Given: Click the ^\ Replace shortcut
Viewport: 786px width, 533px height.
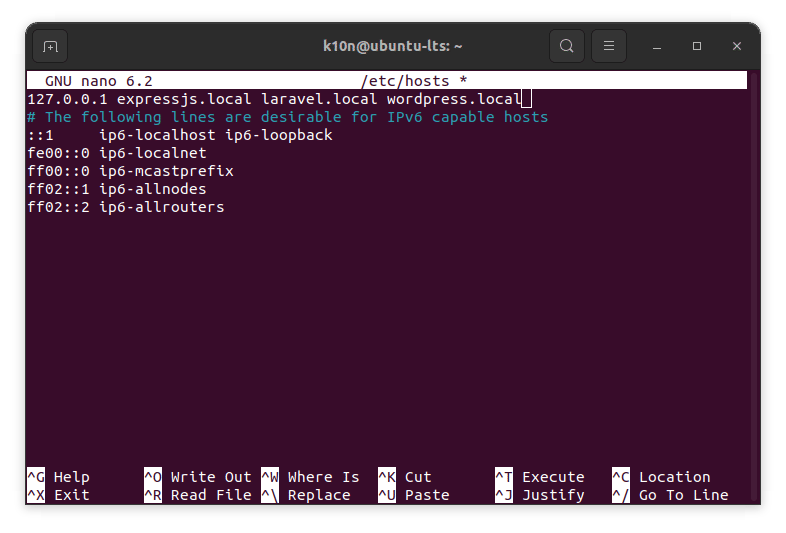Looking at the screenshot, I should click(x=306, y=495).
